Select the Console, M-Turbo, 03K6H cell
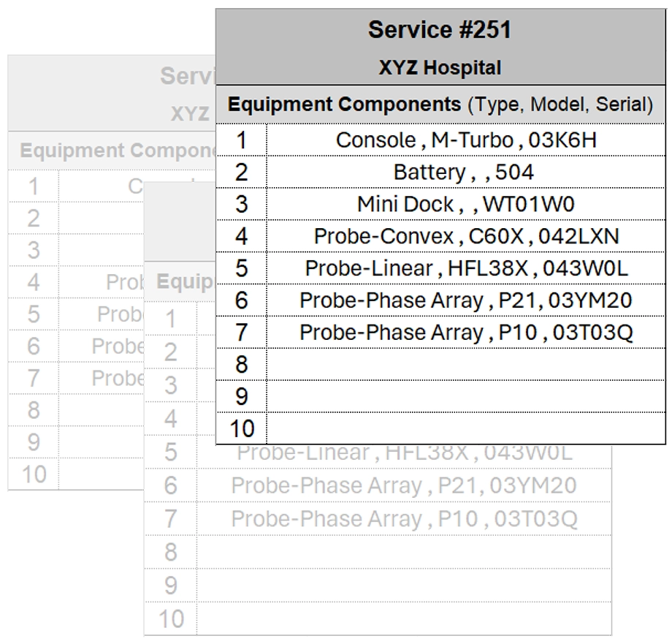 (465, 140)
